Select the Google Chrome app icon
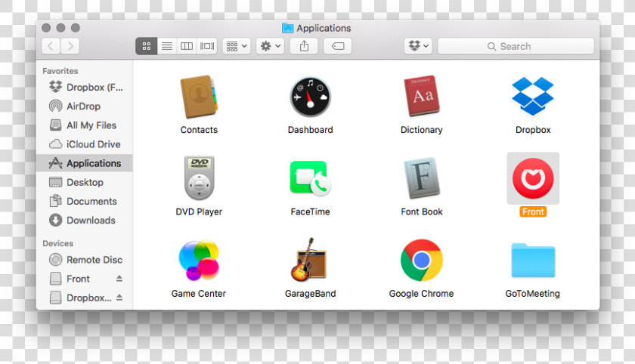The image size is (635, 364). click(x=422, y=260)
